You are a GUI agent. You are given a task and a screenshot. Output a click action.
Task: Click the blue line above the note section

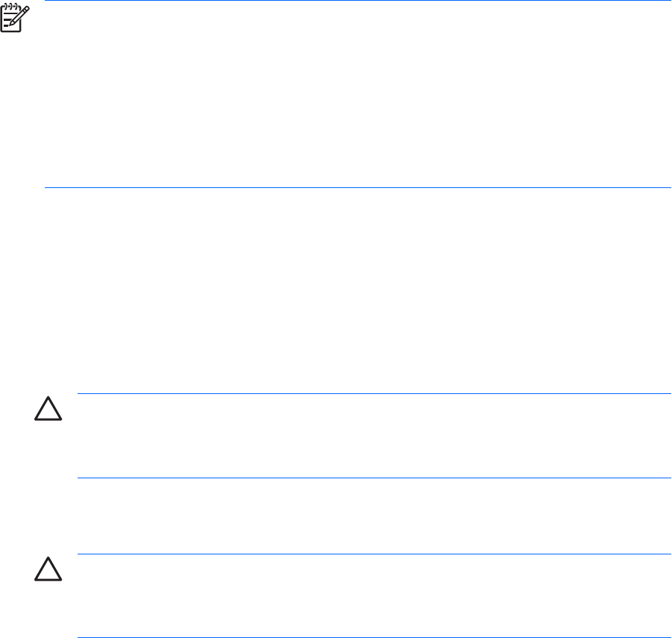358,1
